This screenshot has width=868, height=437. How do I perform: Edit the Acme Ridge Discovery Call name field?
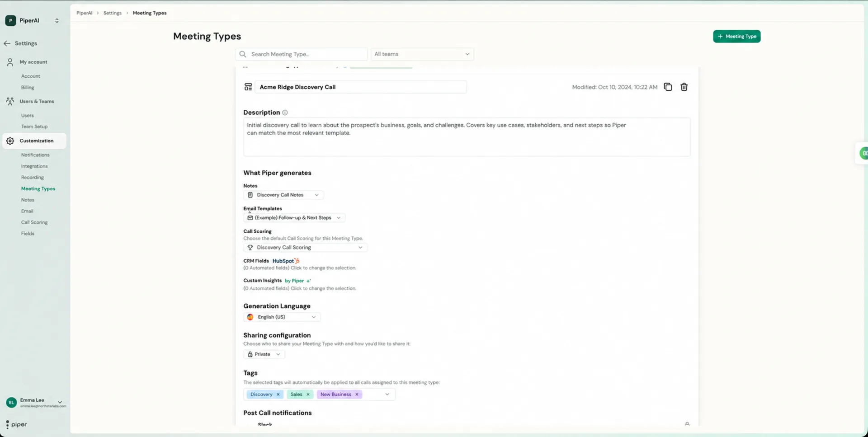click(x=361, y=87)
